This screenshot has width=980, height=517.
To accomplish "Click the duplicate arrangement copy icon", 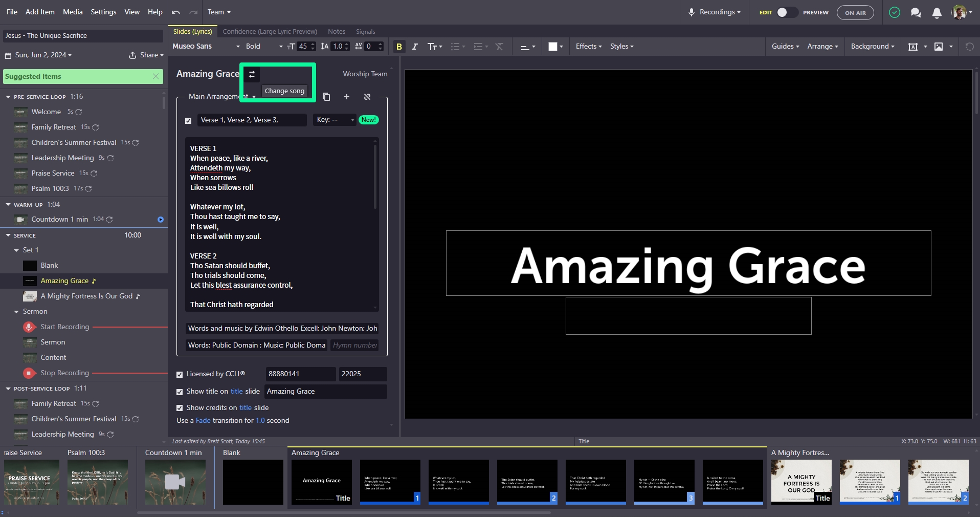I will click(326, 97).
